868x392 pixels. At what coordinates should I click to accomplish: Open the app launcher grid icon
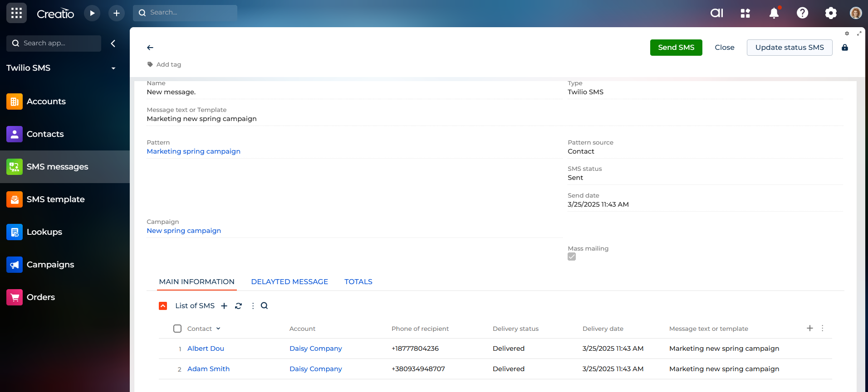point(16,13)
